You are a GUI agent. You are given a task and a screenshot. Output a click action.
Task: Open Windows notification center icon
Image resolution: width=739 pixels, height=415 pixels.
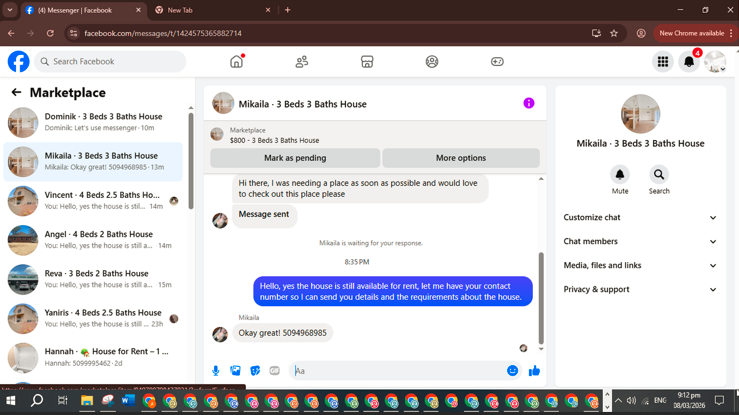tap(719, 401)
